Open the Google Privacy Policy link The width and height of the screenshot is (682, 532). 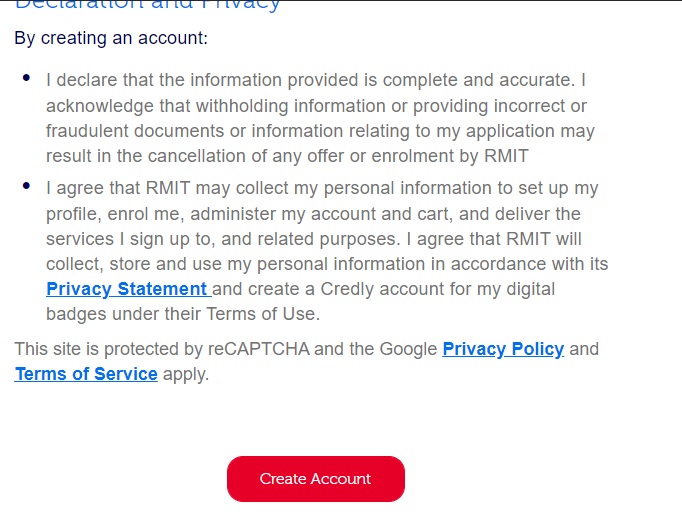pos(503,349)
